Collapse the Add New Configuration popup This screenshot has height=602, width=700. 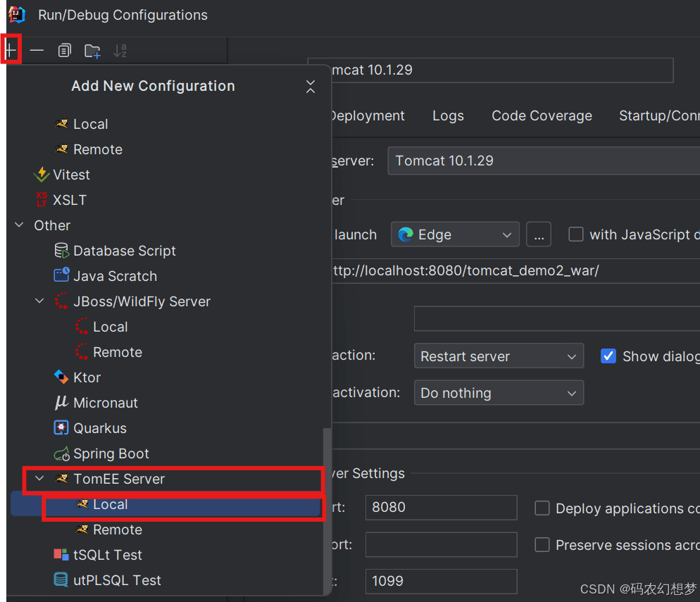click(x=311, y=87)
